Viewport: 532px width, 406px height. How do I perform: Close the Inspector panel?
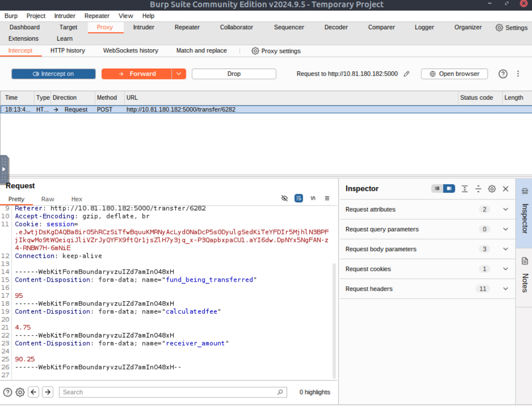coord(506,189)
